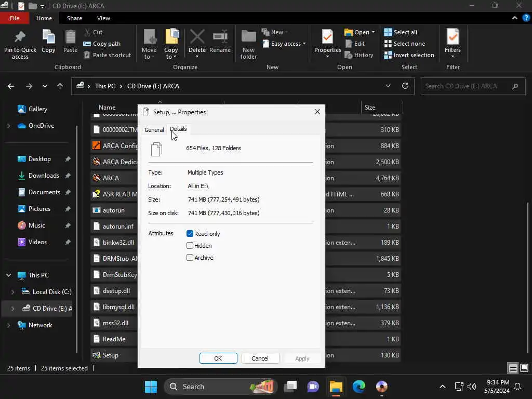Create a New folder from the ribbon
532x399 pixels.
click(248, 45)
